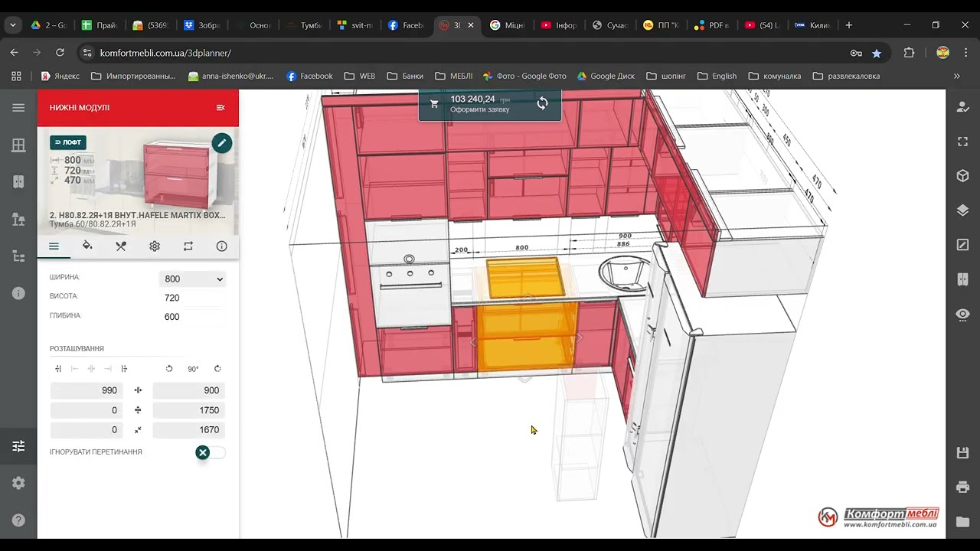The height and width of the screenshot is (551, 980).
Task: Open the layers icon in right sidebar
Action: (x=963, y=210)
